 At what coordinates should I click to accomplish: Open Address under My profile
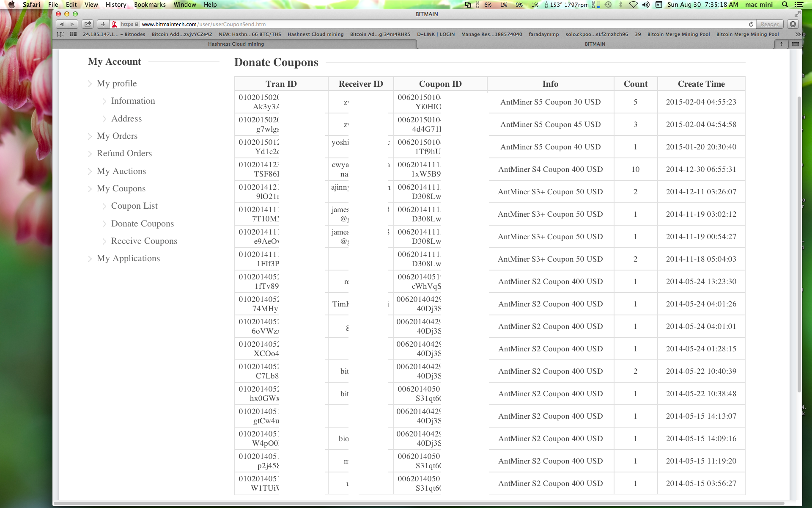(x=126, y=119)
